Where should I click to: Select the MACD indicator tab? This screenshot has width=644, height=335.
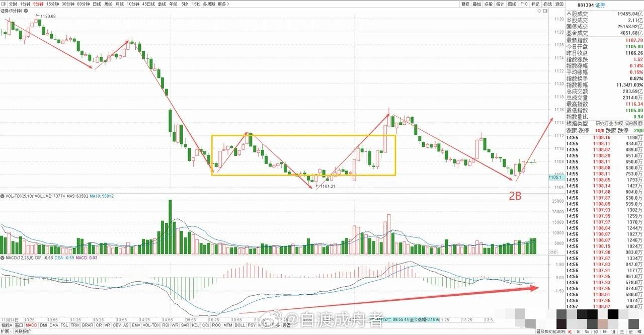click(x=31, y=325)
